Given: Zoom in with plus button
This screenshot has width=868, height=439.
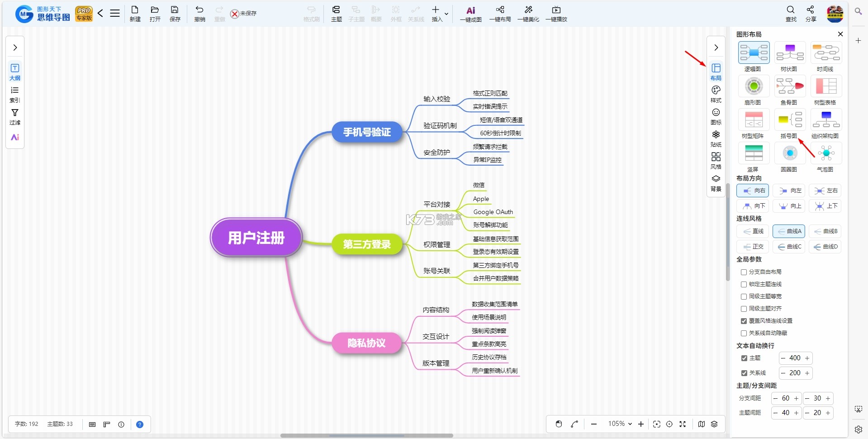Looking at the screenshot, I should pos(640,424).
